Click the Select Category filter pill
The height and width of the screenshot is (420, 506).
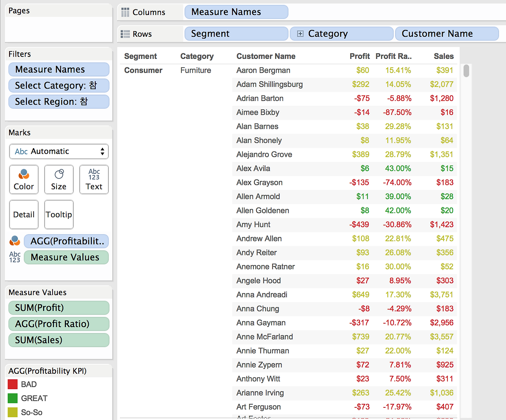(x=59, y=85)
